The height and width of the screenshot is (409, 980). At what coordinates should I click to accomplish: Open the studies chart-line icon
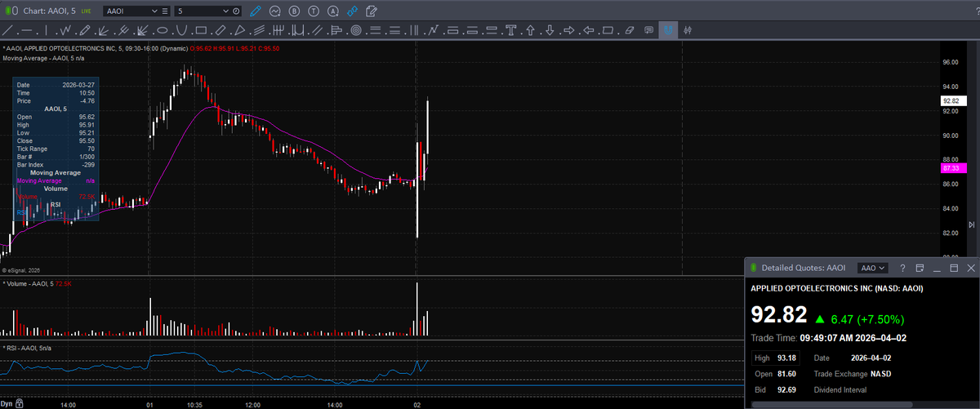click(275, 11)
